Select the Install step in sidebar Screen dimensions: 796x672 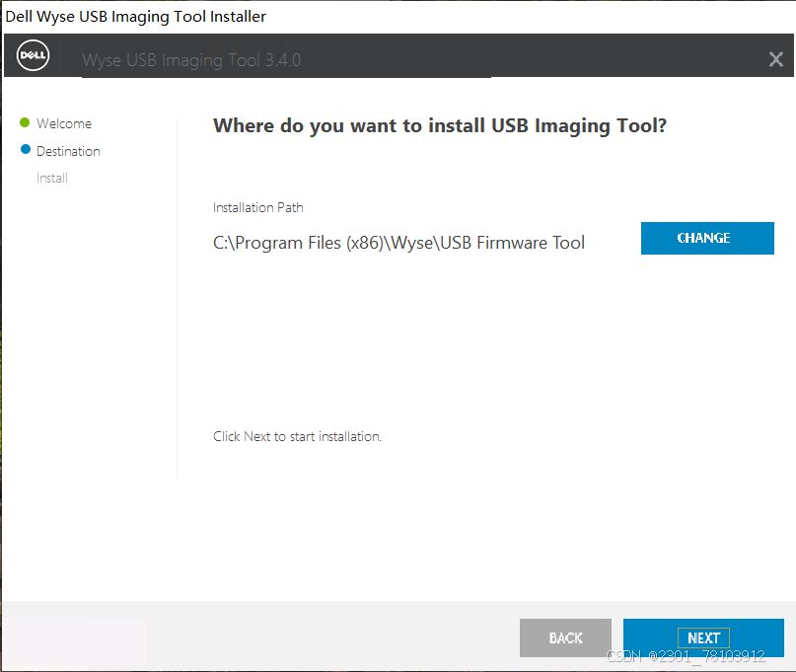point(51,178)
